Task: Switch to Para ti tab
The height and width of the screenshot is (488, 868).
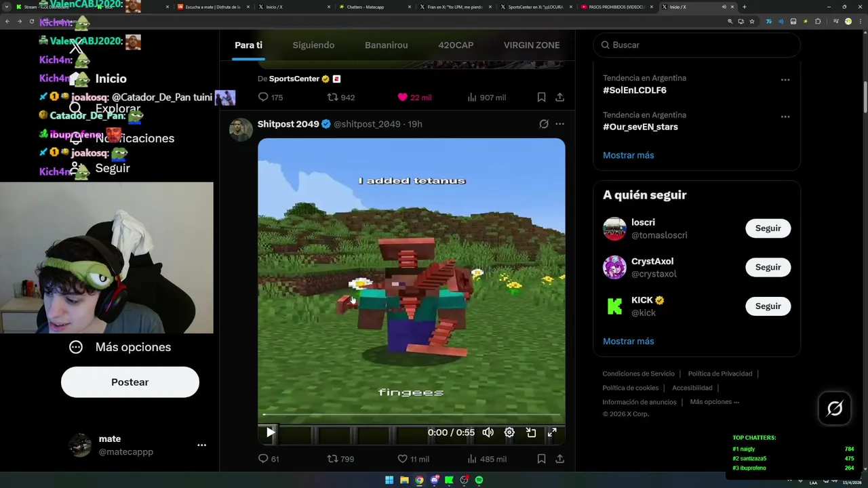Action: 248,45
